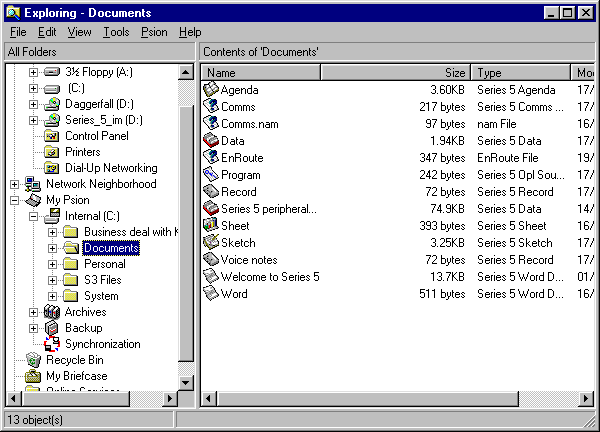Click the '74.9KB' size value

tap(447, 209)
